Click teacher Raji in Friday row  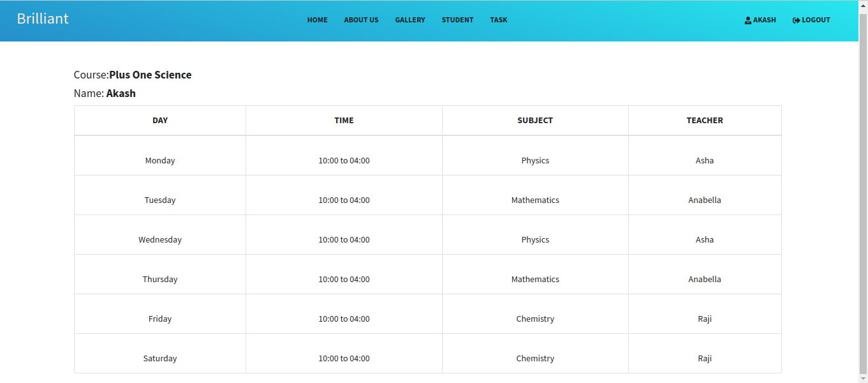705,319
